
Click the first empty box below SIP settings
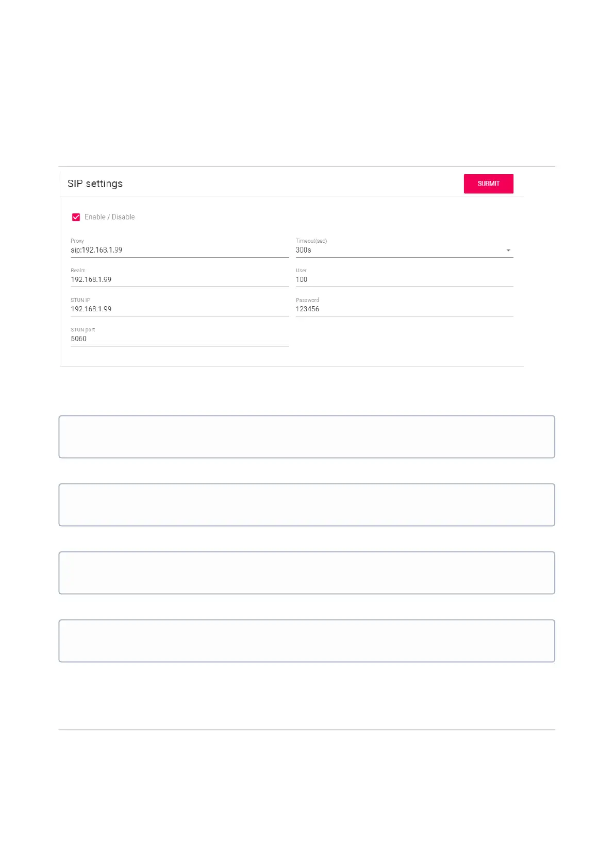(307, 437)
